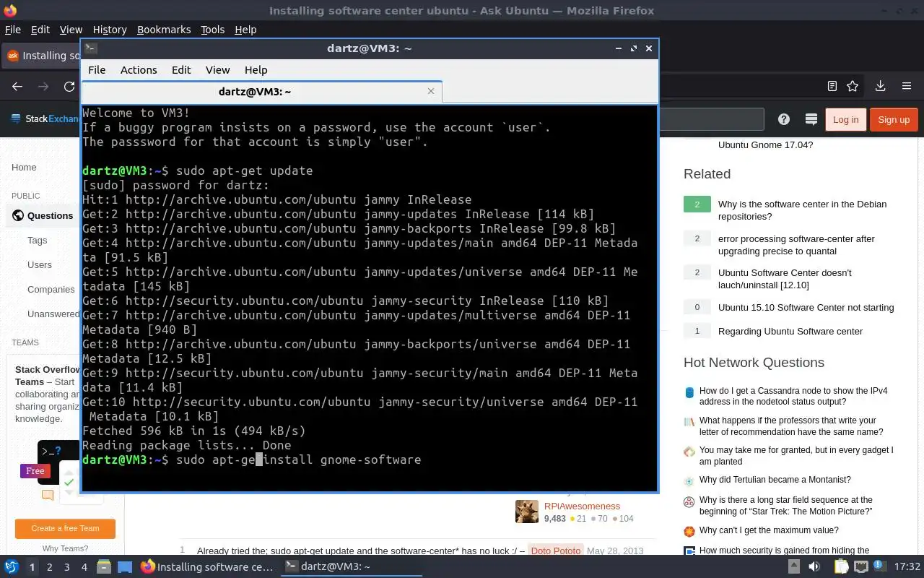Click the Questions globe icon in sidebar
Image resolution: width=924 pixels, height=578 pixels.
[x=18, y=215]
